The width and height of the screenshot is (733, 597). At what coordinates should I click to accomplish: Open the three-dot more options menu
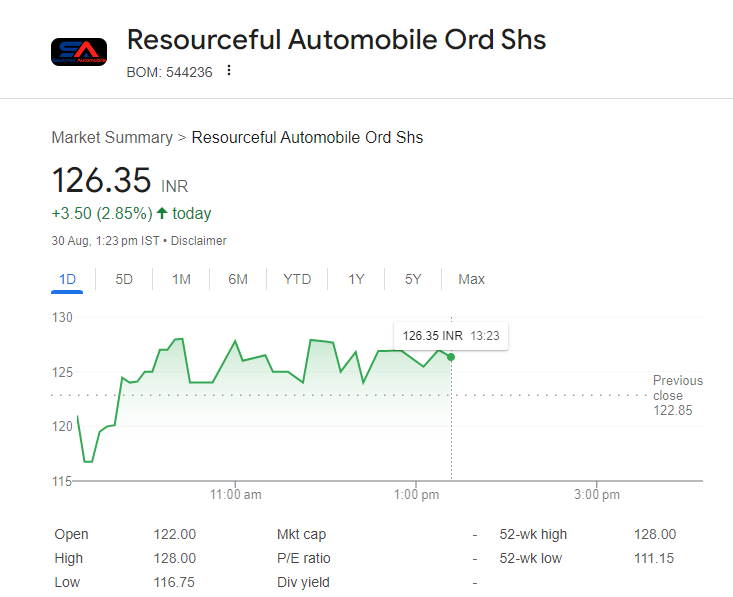coord(229,71)
